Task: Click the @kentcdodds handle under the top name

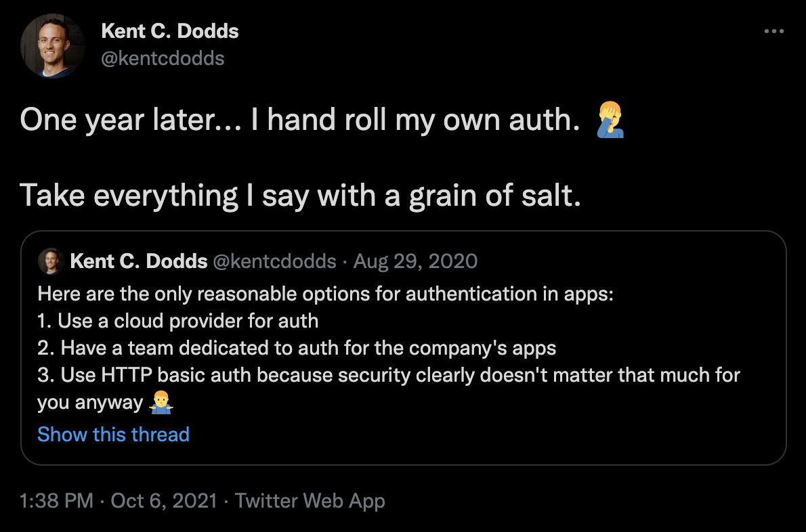Action: pyautogui.click(x=163, y=58)
